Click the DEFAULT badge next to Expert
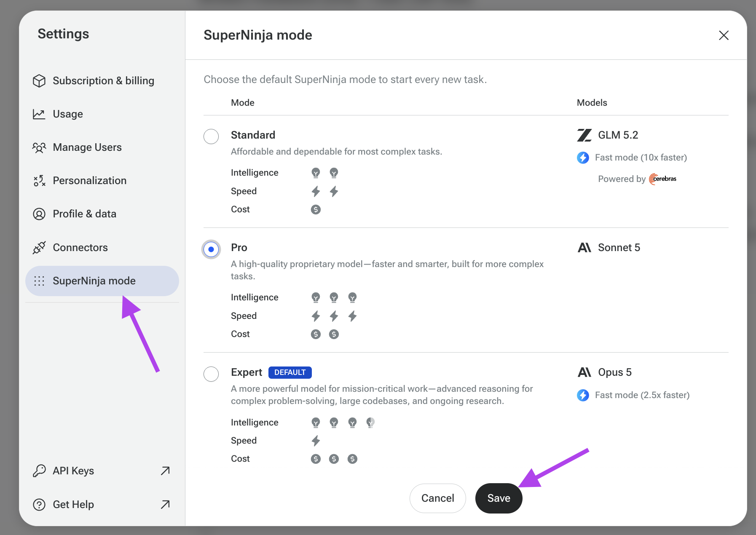Screen dimensions: 756x535 pyautogui.click(x=290, y=372)
